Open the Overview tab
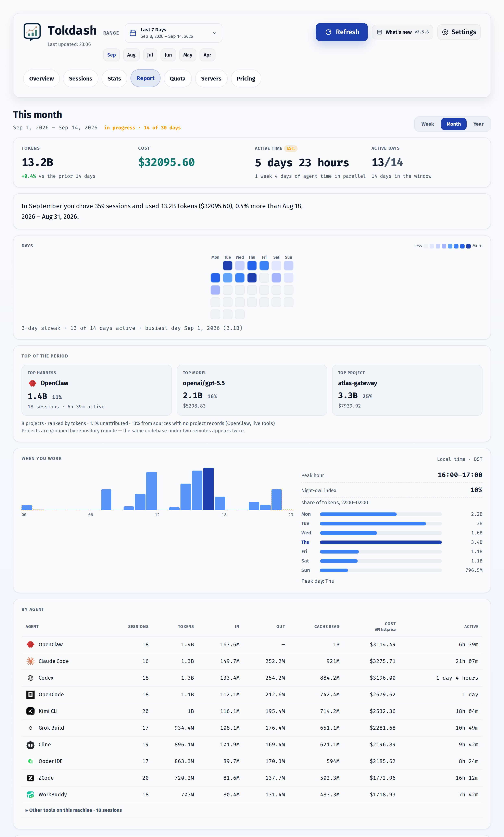The width and height of the screenshot is (504, 837). coord(41,78)
